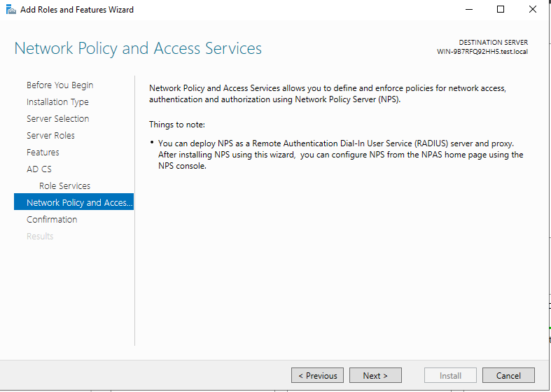The width and height of the screenshot is (551, 392).
Task: Go to the Confirmation step
Action: 52,220
